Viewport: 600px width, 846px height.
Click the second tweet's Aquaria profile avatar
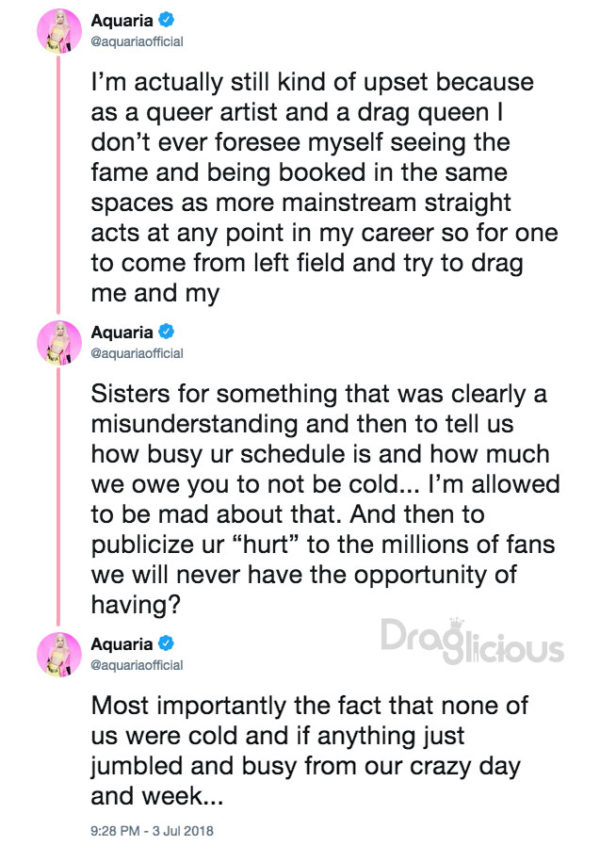click(59, 343)
